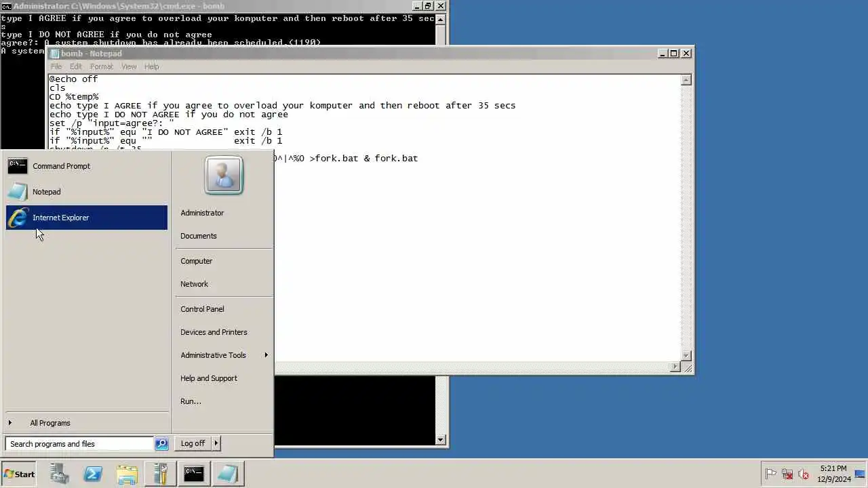Maximize the bomb - Notepad window

(x=674, y=53)
